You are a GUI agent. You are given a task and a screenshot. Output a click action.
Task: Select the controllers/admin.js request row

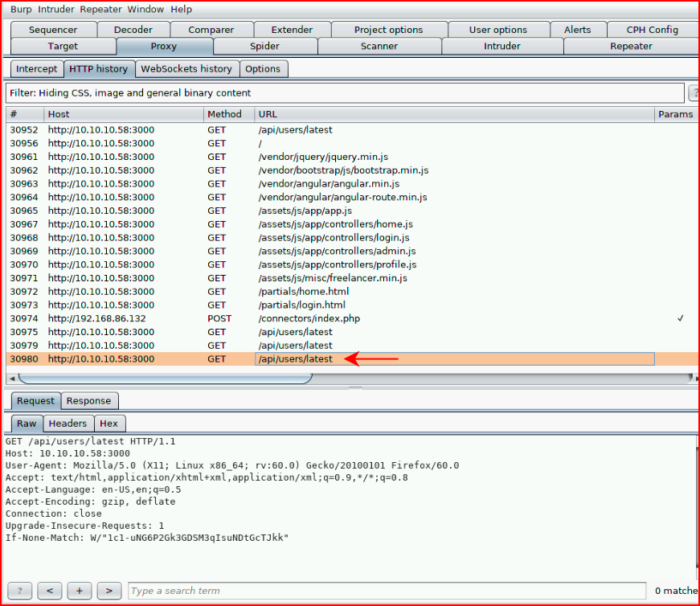[x=352, y=251]
